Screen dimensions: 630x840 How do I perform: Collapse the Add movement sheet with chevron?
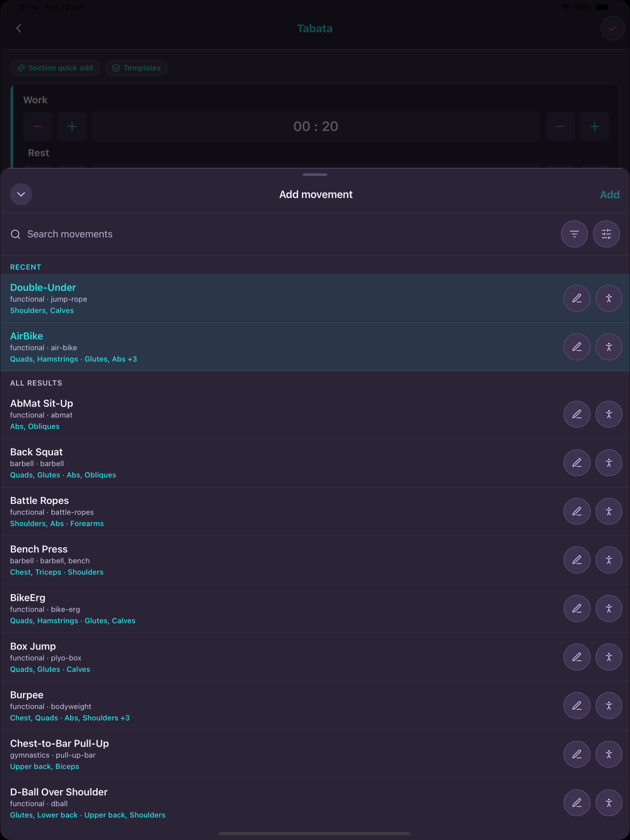[x=21, y=194]
